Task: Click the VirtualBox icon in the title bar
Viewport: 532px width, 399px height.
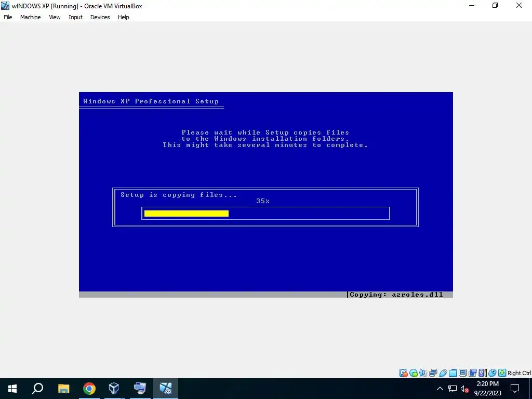Action: 5,6
